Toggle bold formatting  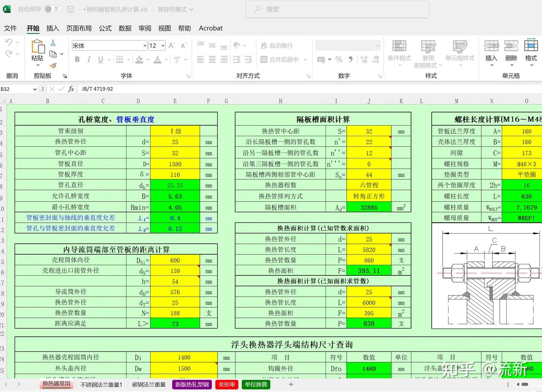pyautogui.click(x=77, y=59)
